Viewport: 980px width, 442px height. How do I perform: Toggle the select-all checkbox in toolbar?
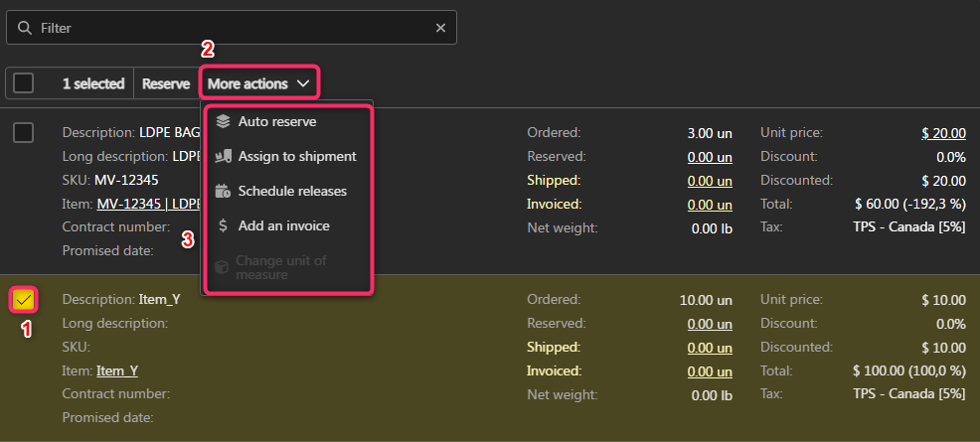pos(24,83)
